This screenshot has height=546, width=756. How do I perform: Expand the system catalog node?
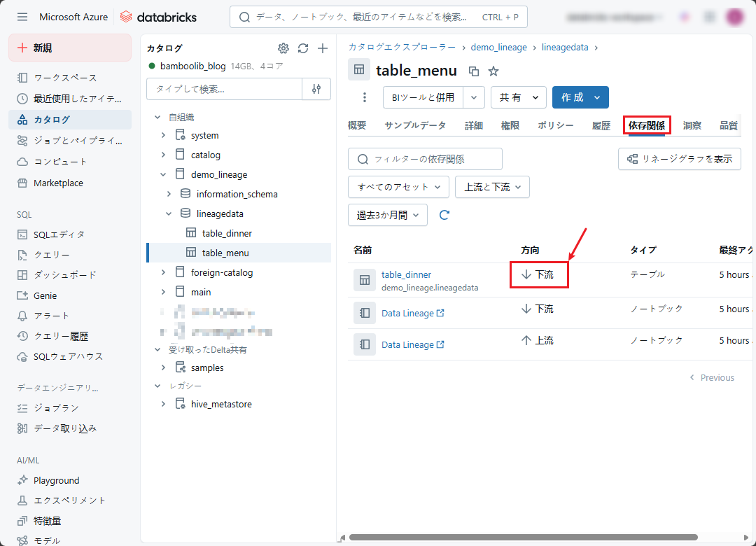[x=163, y=135]
